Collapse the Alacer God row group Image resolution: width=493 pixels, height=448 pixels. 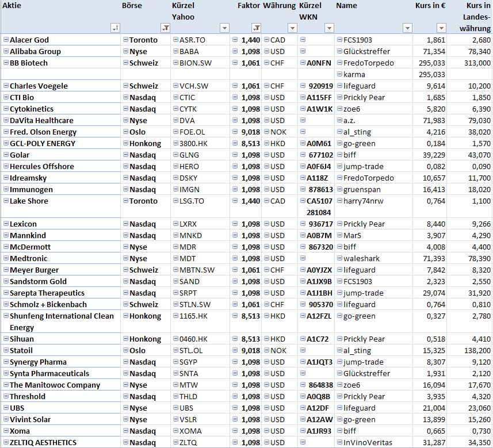[6, 40]
